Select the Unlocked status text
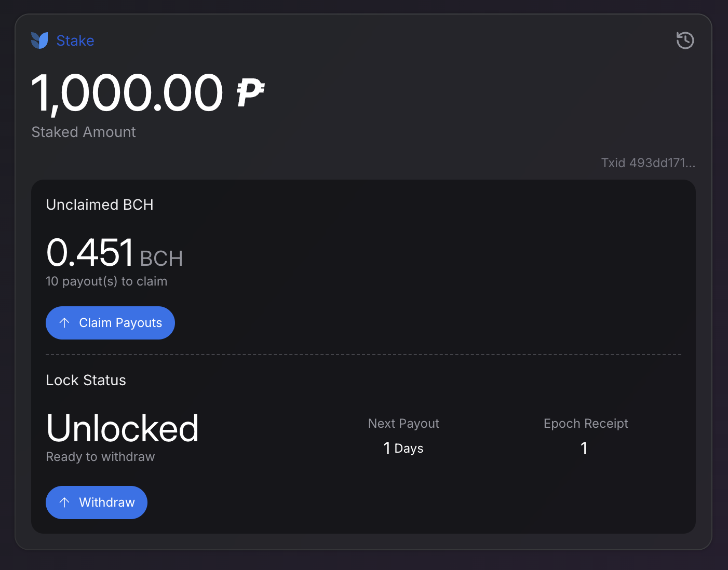 [122, 428]
